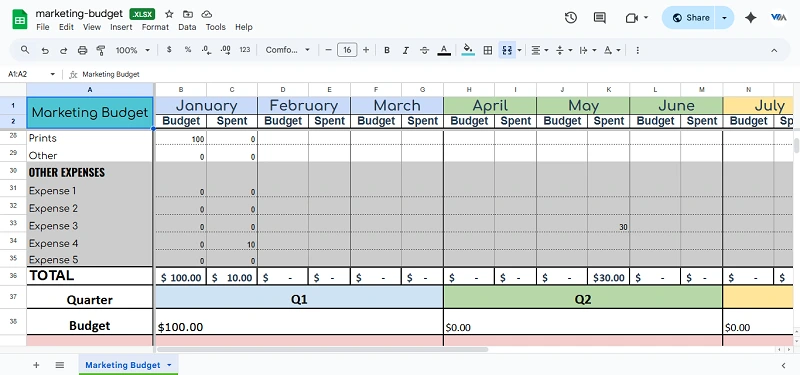Select the Marketing Budget sheet tab
This screenshot has height=375, width=800.
pyautogui.click(x=128, y=365)
